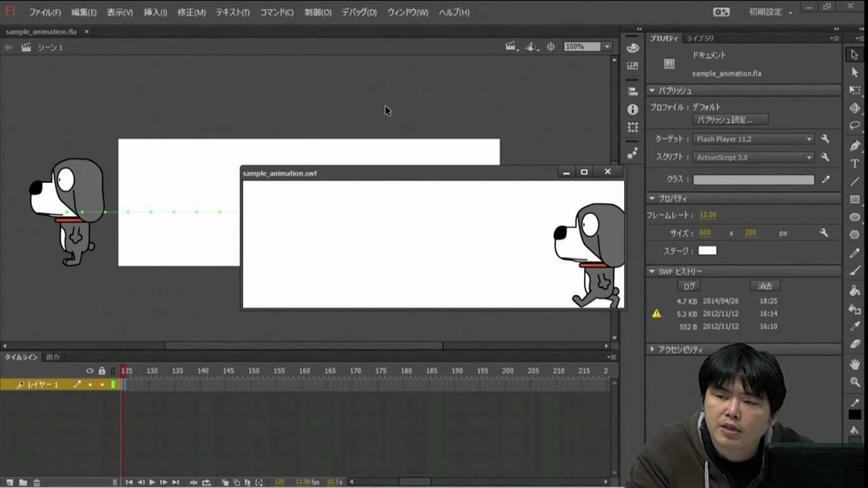The image size is (868, 488).
Task: Toggle the loop playback button
Action: (206, 482)
